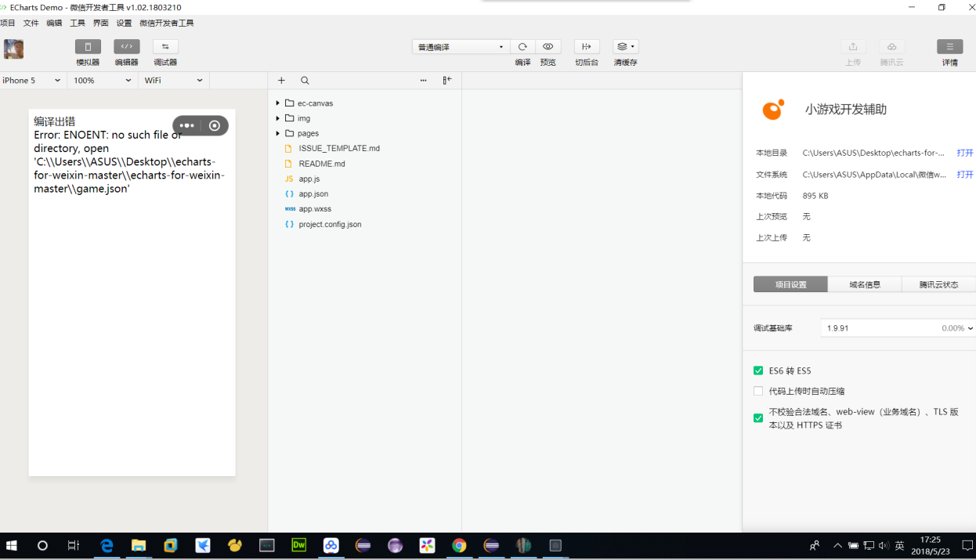The image size is (976, 560).
Task: Expand the ec-canvas folder
Action: click(277, 103)
